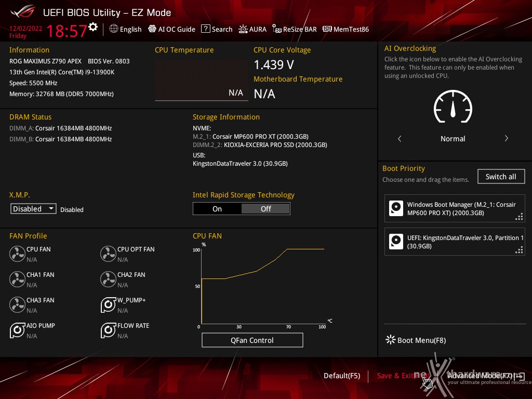
Task: Click the Boot Menu snowflake icon
Action: coord(391,340)
